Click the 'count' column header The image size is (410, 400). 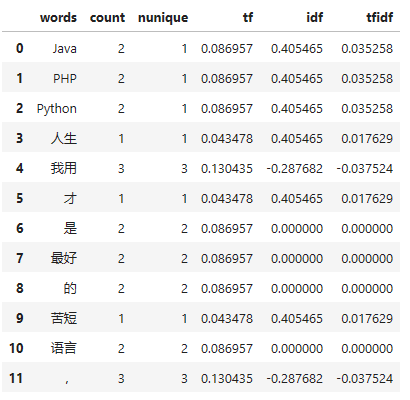[107, 17]
